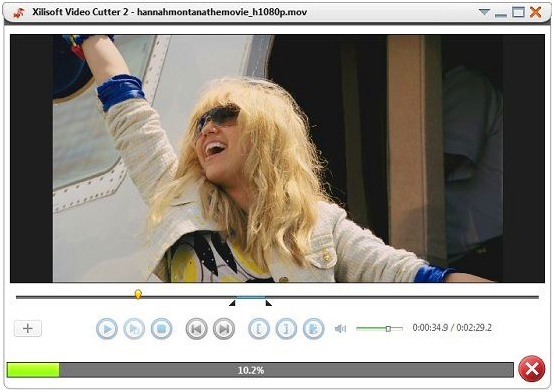Play the selected segment only
The height and width of the screenshot is (392, 554).
[x=134, y=329]
